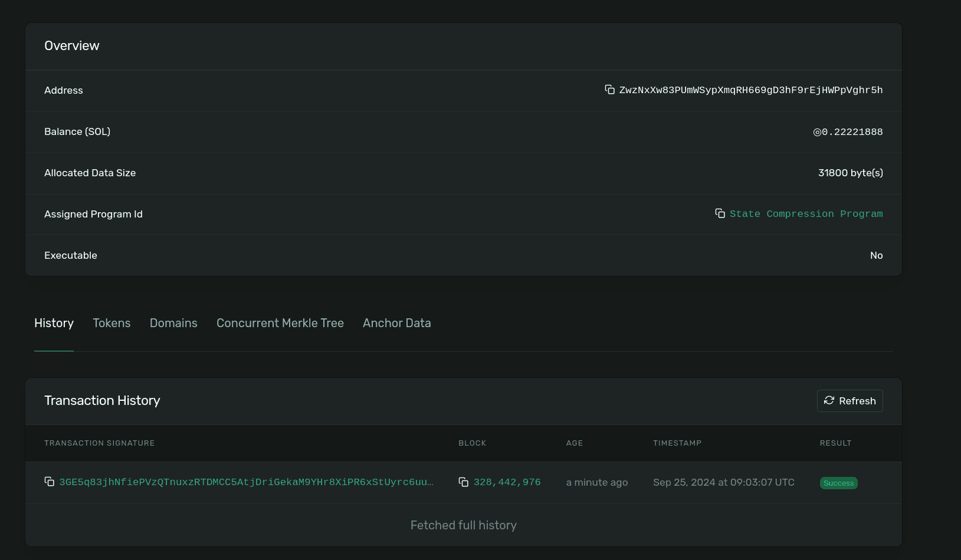The image size is (961, 560).
Task: Select the Concurrent Merkle Tree tab
Action: (x=280, y=323)
